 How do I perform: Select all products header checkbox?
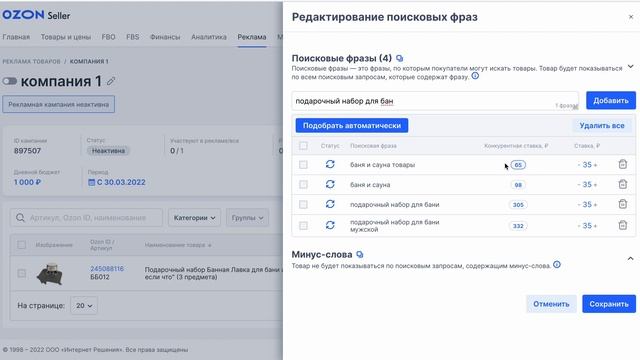tap(22, 245)
